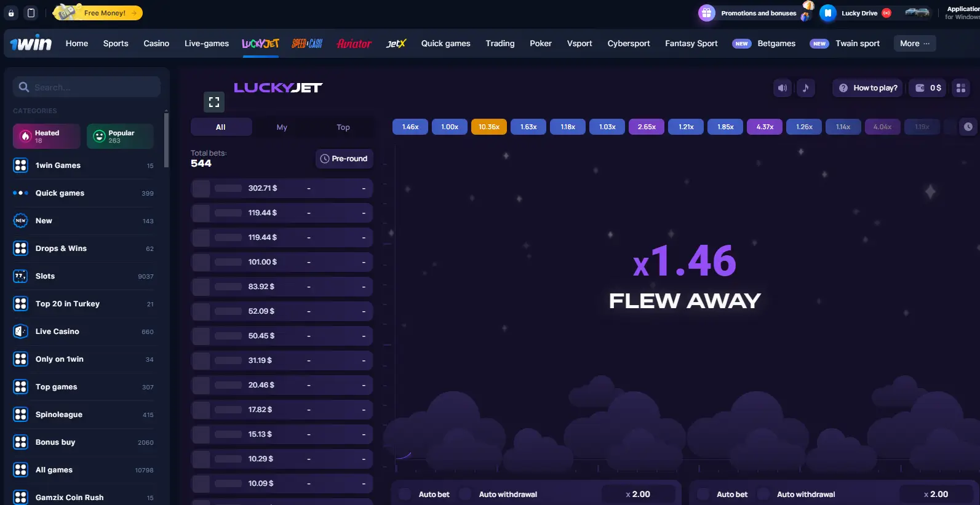The width and height of the screenshot is (980, 505).
Task: Open the LuckyJet game tab icon
Action: [260, 43]
